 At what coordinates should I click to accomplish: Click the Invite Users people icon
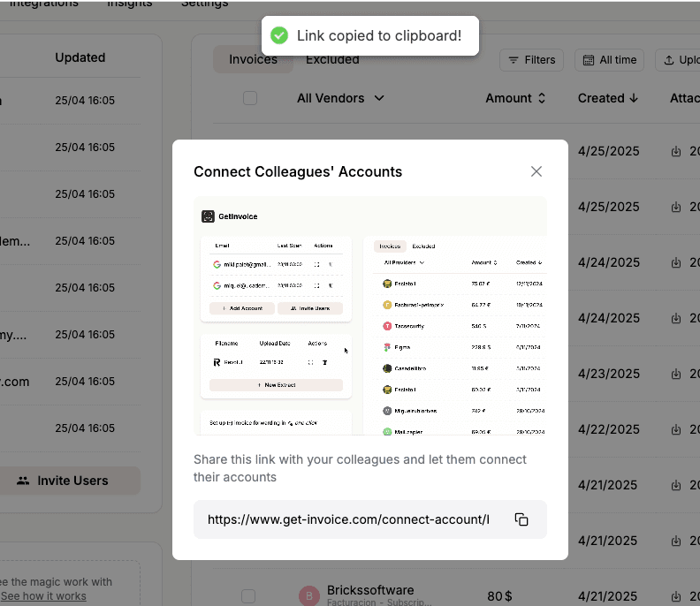coord(23,481)
